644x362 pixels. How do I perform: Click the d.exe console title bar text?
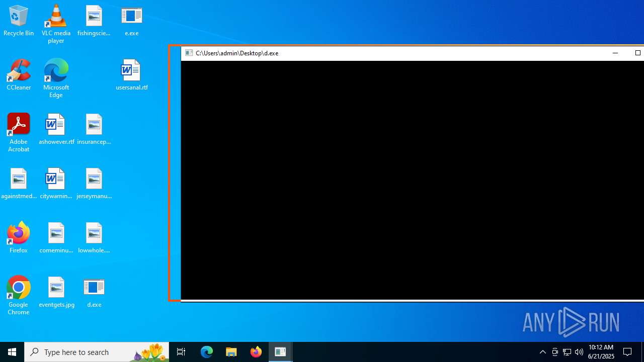[x=237, y=53]
